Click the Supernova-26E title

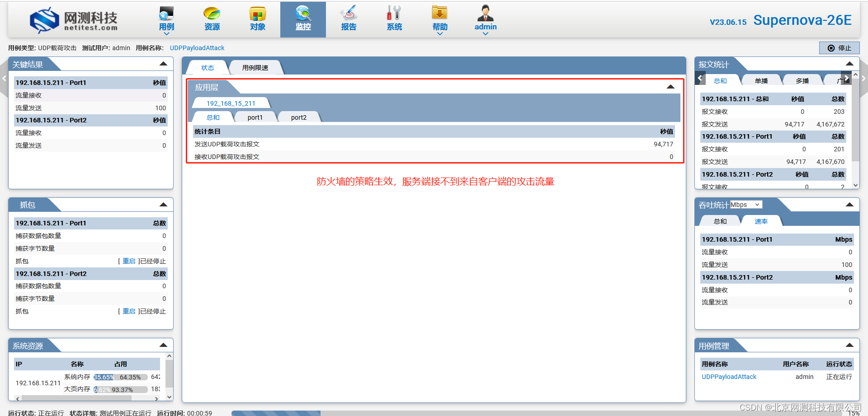click(802, 20)
